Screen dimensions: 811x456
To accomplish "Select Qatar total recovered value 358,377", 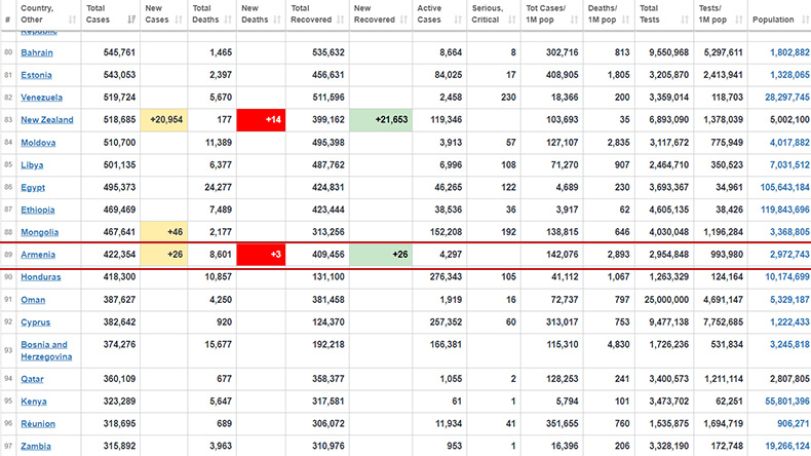I will pyautogui.click(x=328, y=379).
